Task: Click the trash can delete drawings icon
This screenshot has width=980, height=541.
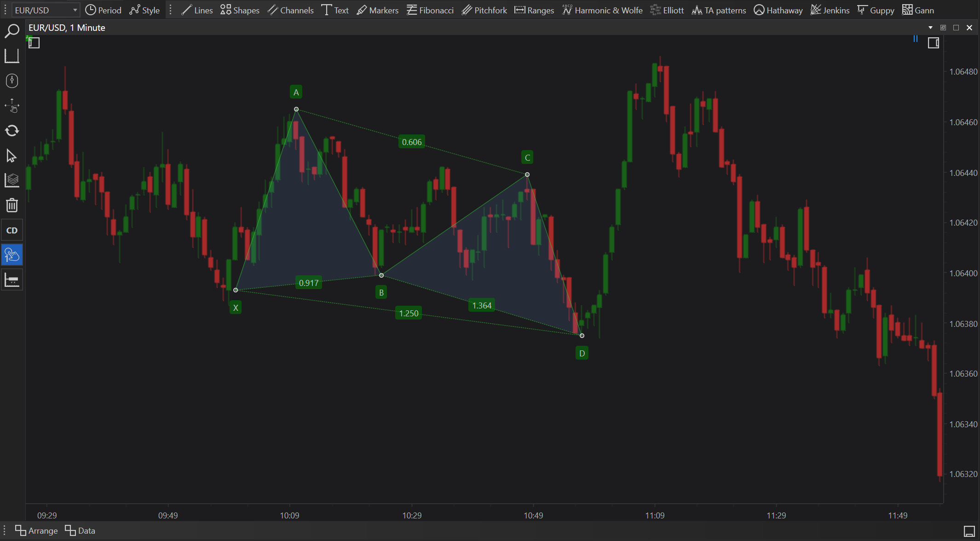Action: (x=12, y=205)
